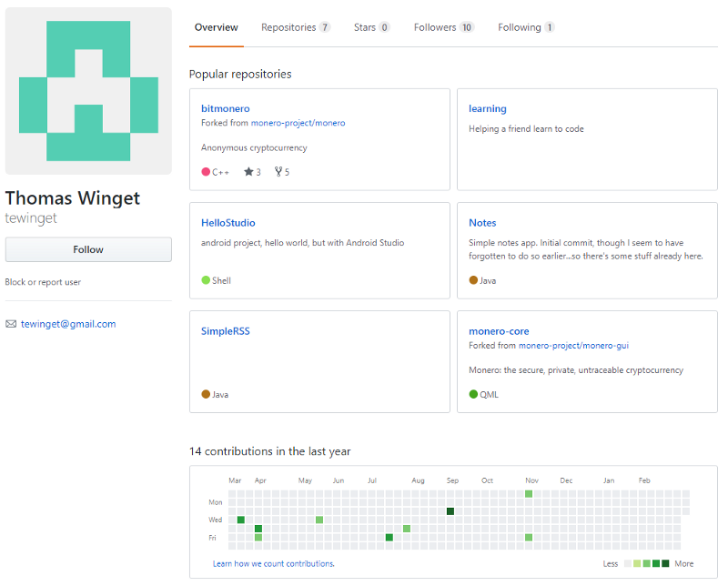The width and height of the screenshot is (728, 586).
Task: Open the monero-project/monero fork source
Action: (x=298, y=123)
